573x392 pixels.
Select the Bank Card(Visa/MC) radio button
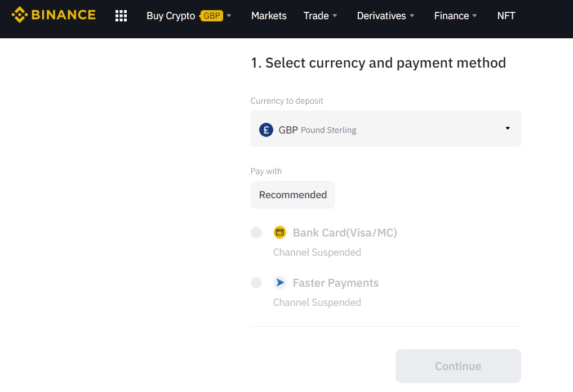(256, 233)
